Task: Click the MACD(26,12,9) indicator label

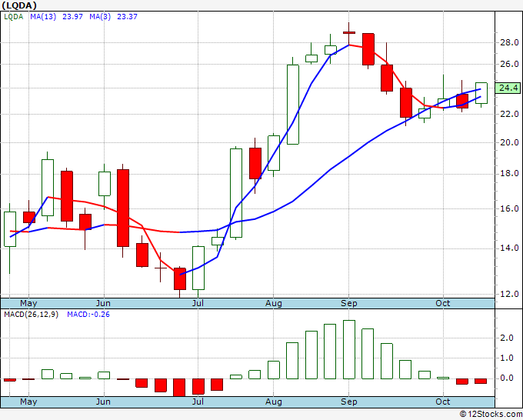Action: pyautogui.click(x=31, y=315)
